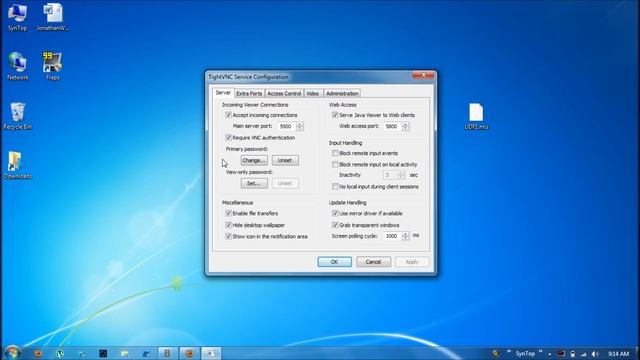Image resolution: width=640 pixels, height=360 pixels.
Task: Select the UDF1.nro file icon
Action: (476, 116)
